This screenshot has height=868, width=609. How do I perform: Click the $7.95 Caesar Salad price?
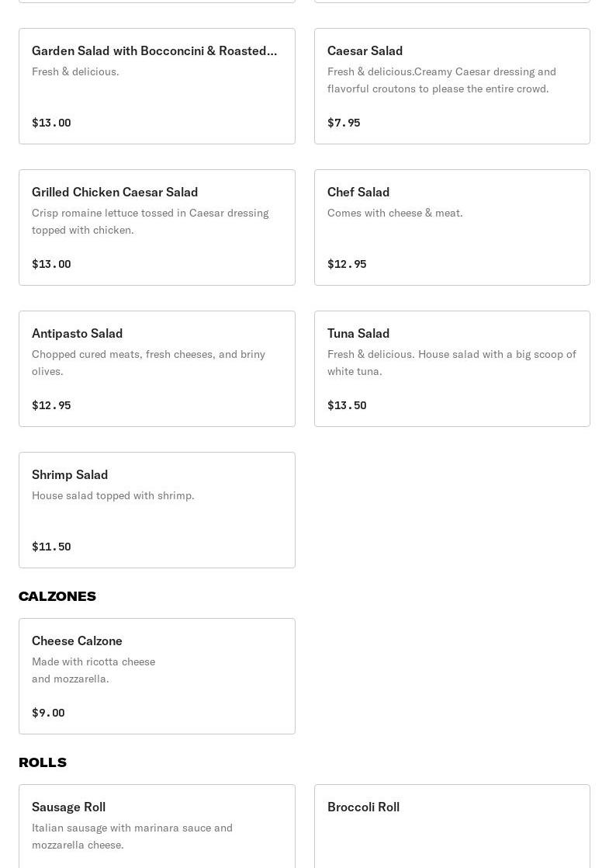pyautogui.click(x=344, y=123)
